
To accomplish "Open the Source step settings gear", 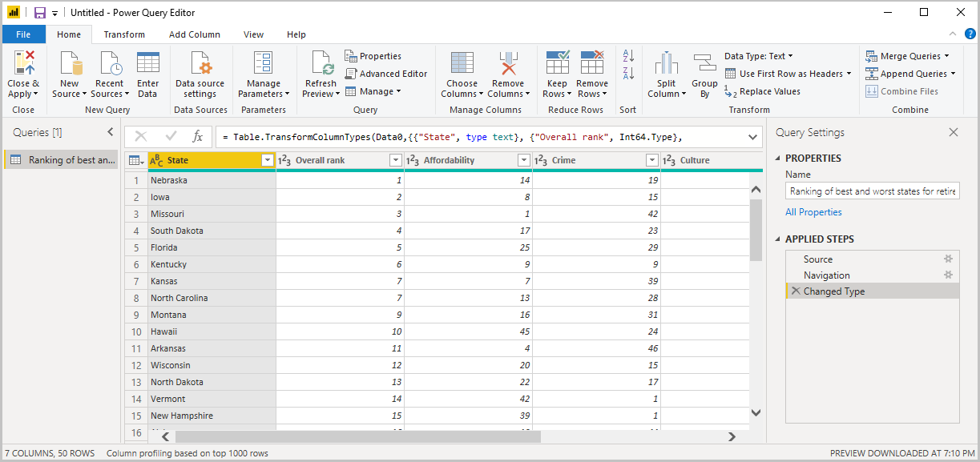I will coord(948,259).
